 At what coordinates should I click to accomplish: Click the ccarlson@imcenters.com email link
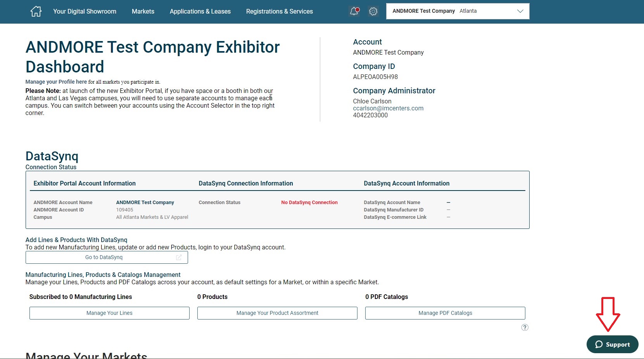tap(388, 108)
